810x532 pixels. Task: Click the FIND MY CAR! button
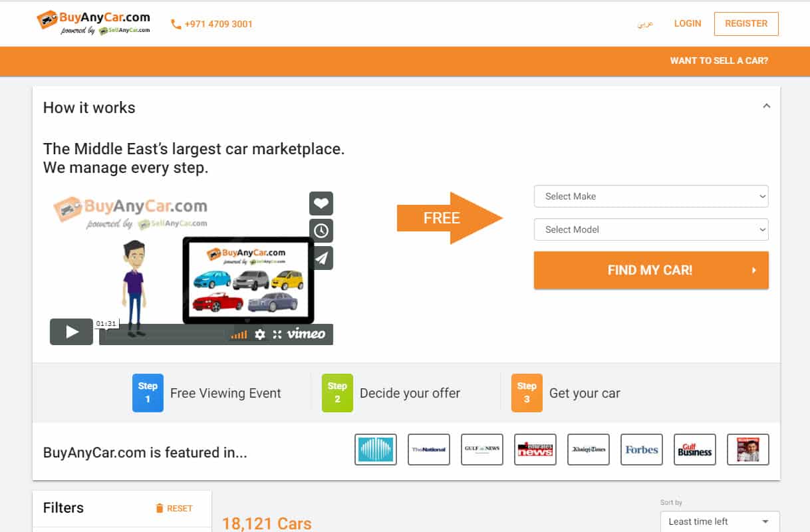651,270
